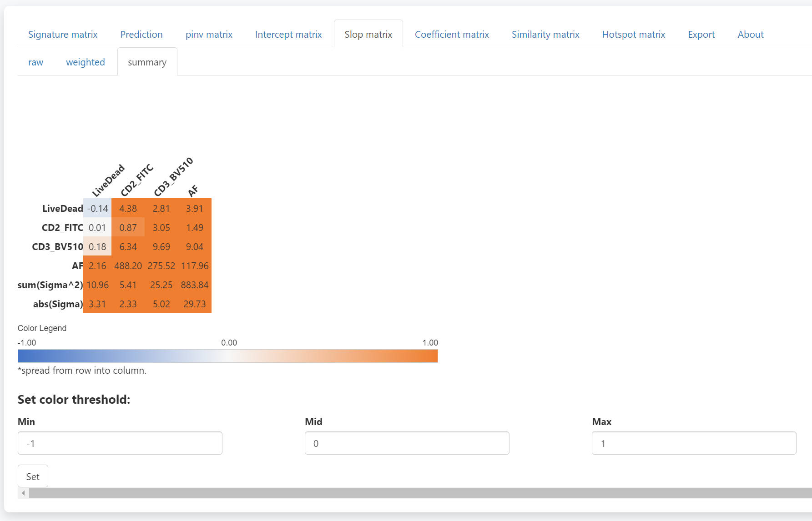Open the Signature matrix tab
Image resolution: width=812 pixels, height=521 pixels.
(x=63, y=35)
